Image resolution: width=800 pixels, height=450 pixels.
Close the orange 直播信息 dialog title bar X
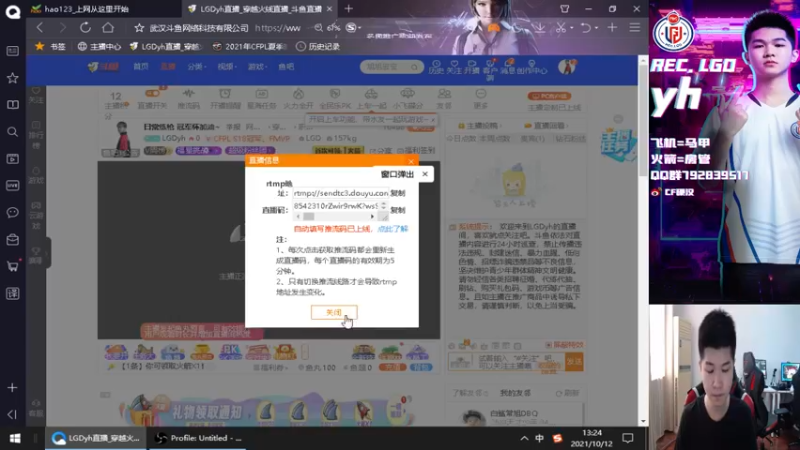[x=411, y=161]
